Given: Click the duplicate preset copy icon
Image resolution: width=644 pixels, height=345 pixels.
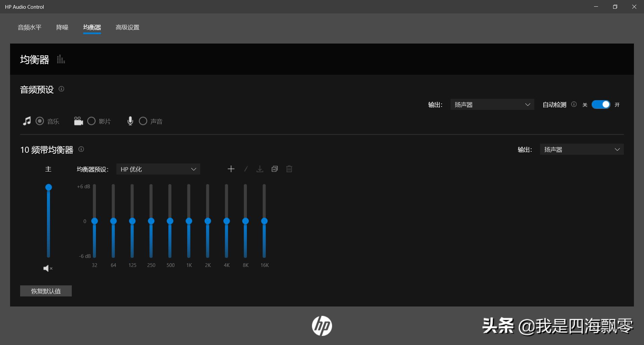Looking at the screenshot, I should tap(275, 169).
